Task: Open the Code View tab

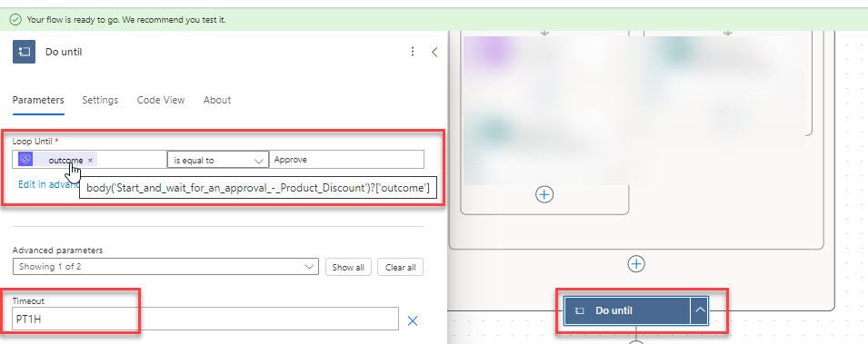Action: click(x=161, y=100)
